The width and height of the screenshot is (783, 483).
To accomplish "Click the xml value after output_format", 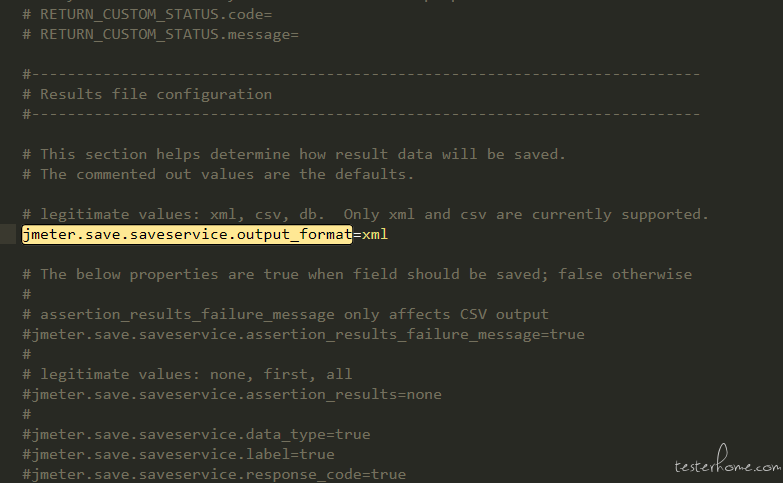I will (375, 234).
